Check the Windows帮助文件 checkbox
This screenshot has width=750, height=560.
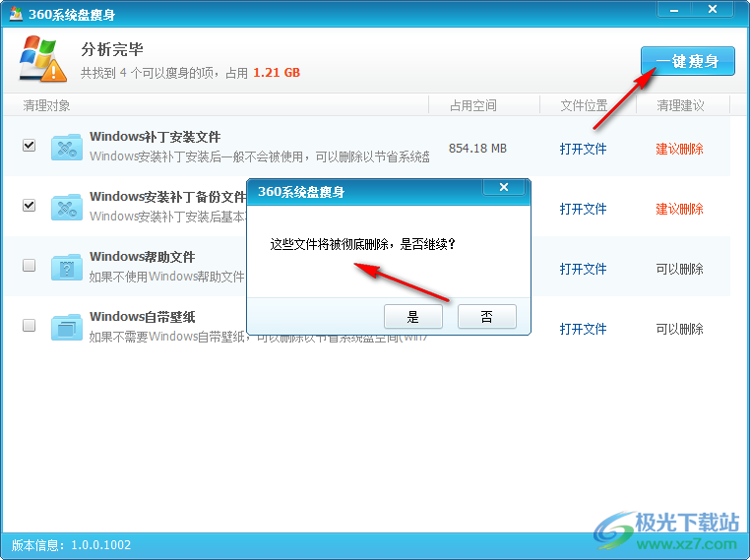30,266
